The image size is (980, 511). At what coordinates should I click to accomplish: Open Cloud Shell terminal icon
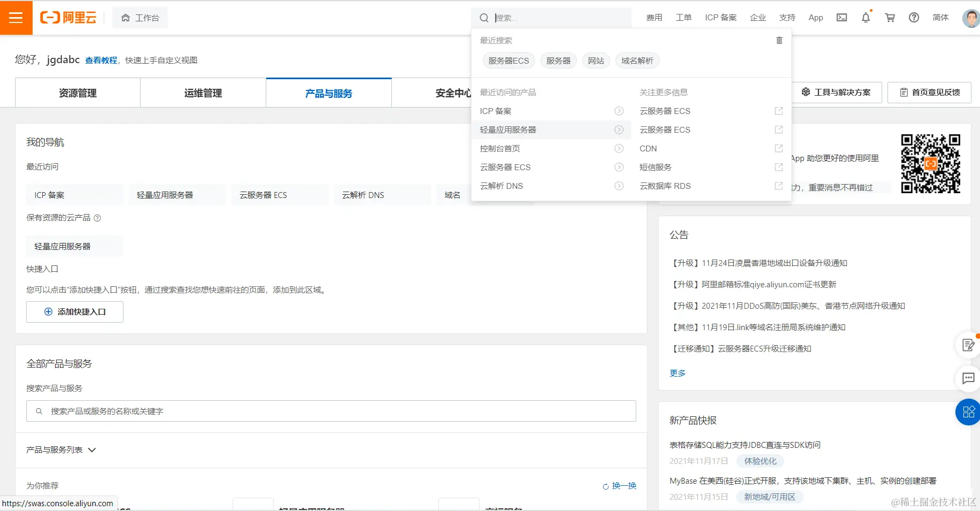pyautogui.click(x=841, y=18)
